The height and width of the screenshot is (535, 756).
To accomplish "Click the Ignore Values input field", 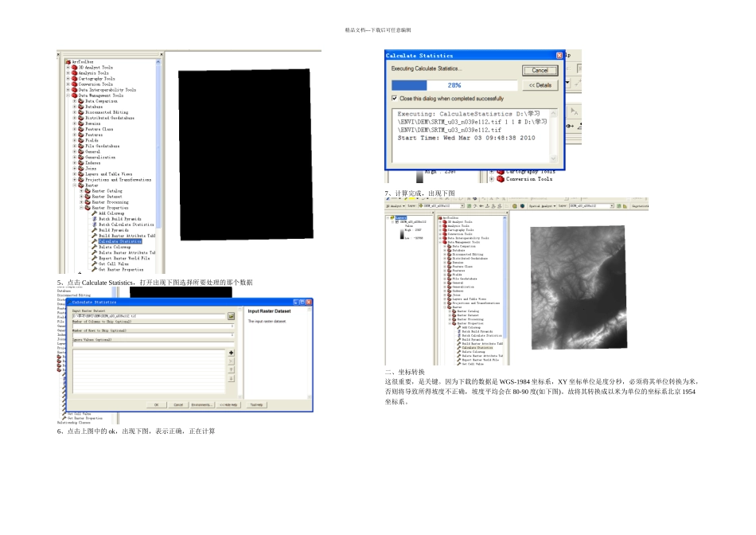I will [153, 344].
